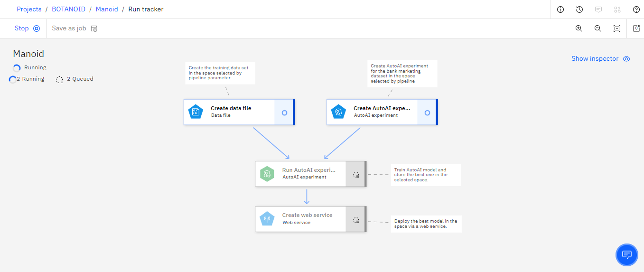Click Create AutoAI experiment node icon
This screenshot has height=272, width=644.
pyautogui.click(x=338, y=113)
